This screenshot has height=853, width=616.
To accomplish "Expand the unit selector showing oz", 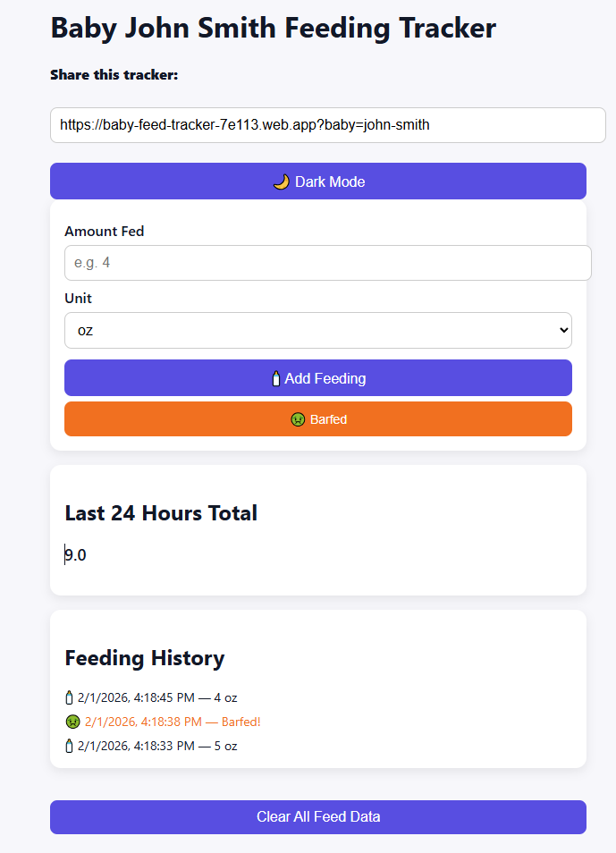I will pos(318,330).
